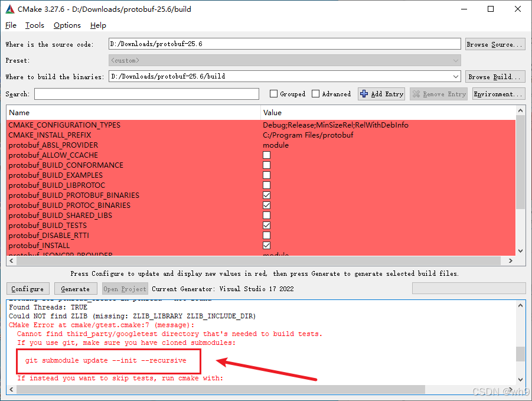532x401 pixels.
Task: Open the Options menu
Action: (67, 25)
